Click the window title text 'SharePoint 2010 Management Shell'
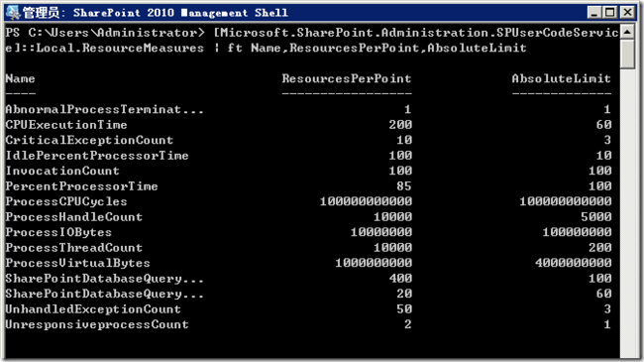Screen dimensions: 644x362 click(x=180, y=13)
